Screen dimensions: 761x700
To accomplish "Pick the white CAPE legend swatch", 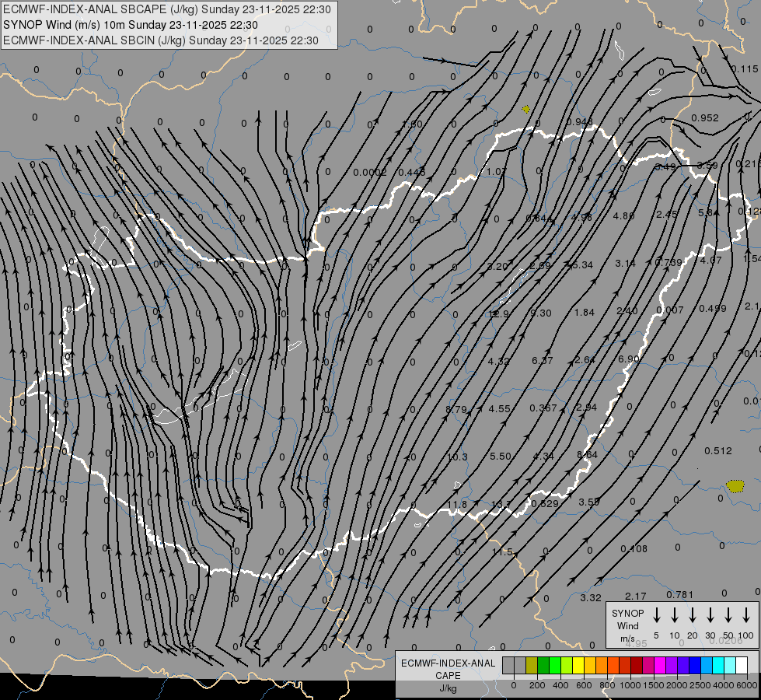I will [742, 665].
